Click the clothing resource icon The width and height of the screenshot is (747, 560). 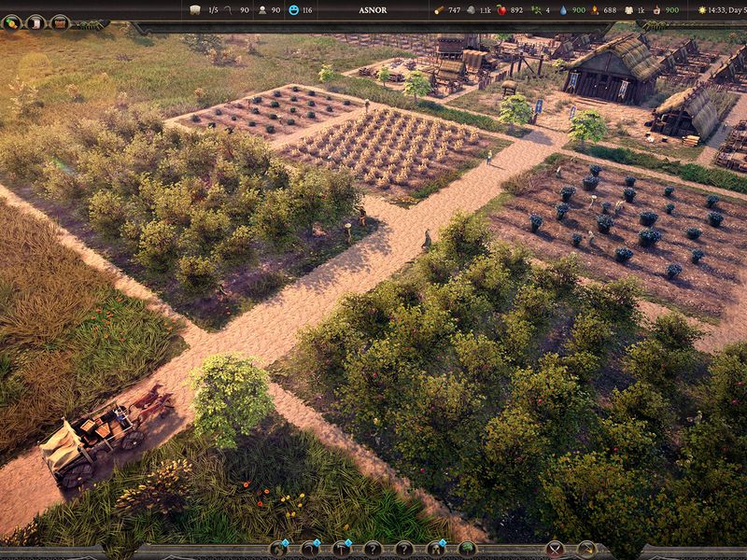point(628,9)
